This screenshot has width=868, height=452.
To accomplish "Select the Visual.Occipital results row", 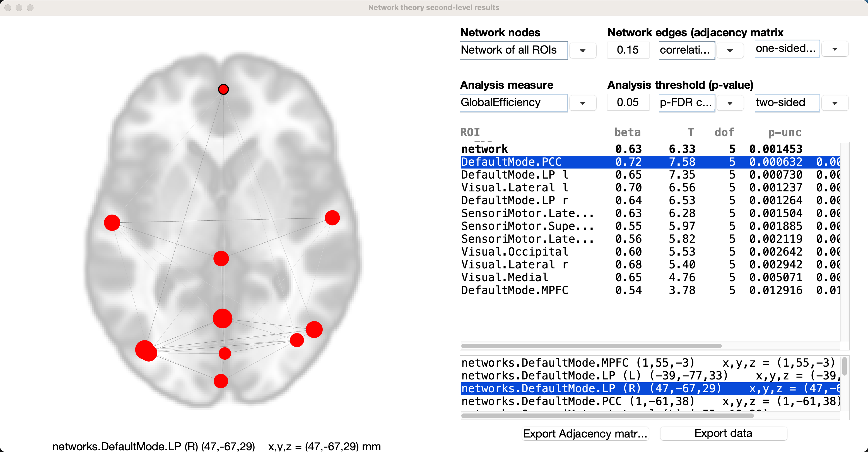I will tap(650, 251).
